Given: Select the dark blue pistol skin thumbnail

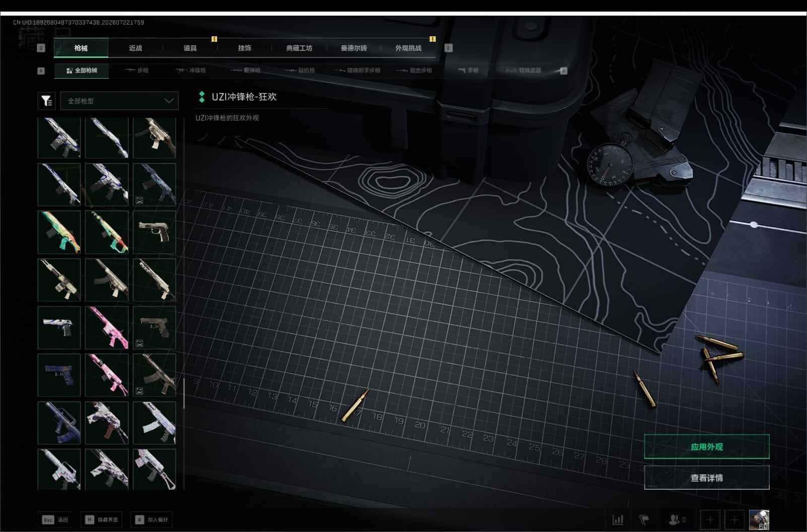Looking at the screenshot, I should pos(59,375).
